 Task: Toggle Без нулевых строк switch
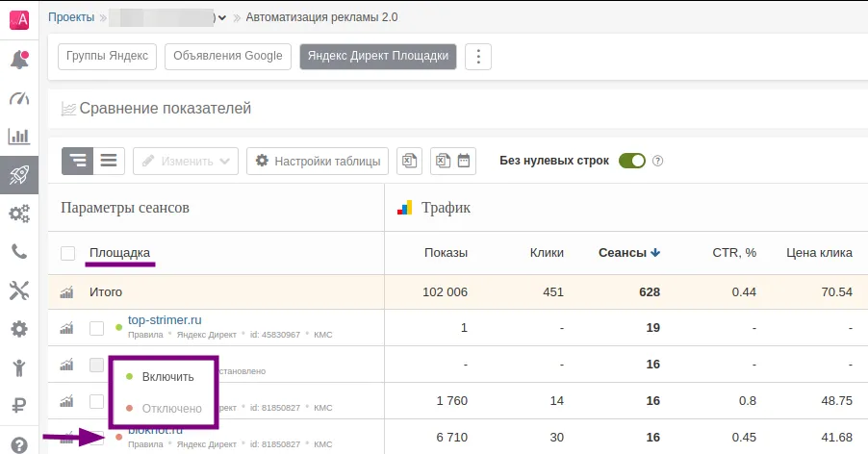[632, 161]
